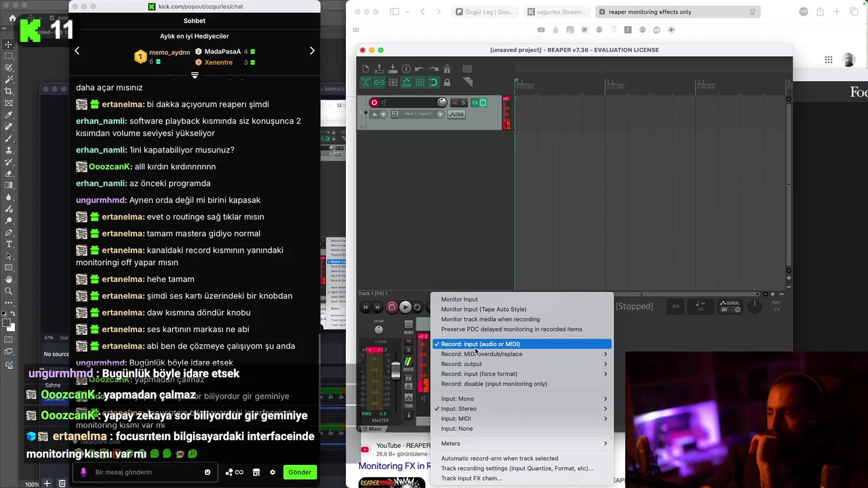Screen dimensions: 868x488
Task: Toggle ripple editing grid-dots icon
Action: pos(393,83)
